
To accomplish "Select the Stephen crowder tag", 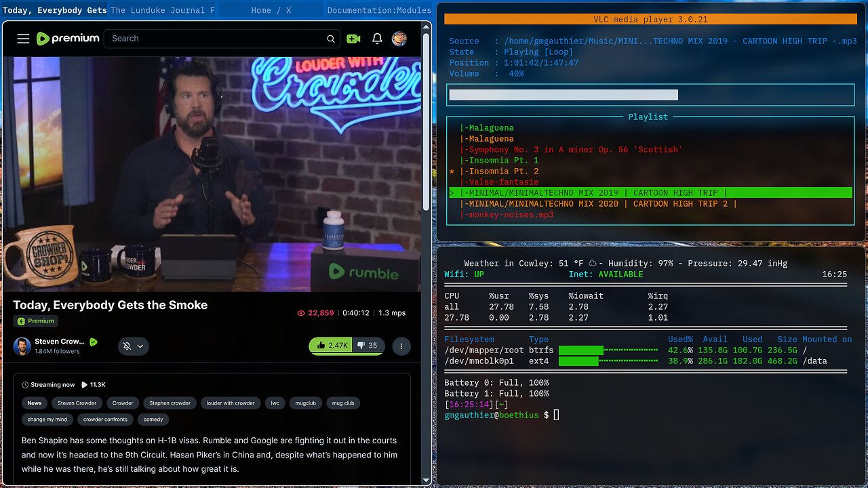I will [x=170, y=403].
